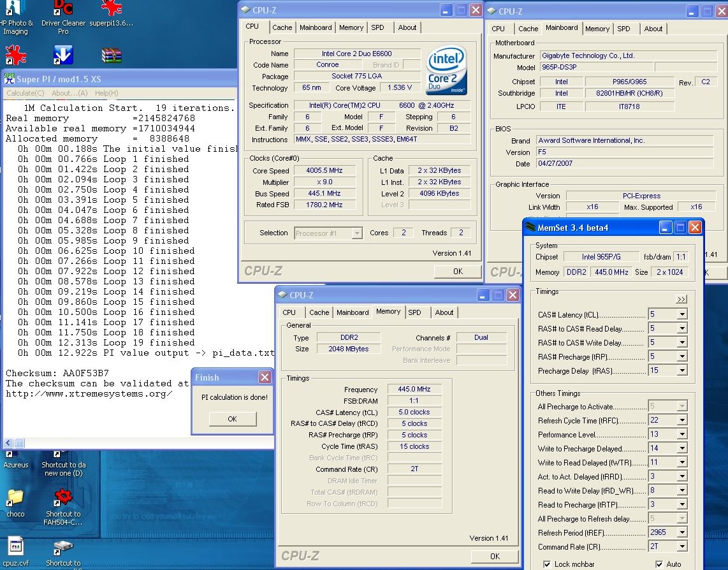728x570 pixels.
Task: Open Precharge Delay (tRAS) dropdown
Action: click(x=682, y=370)
